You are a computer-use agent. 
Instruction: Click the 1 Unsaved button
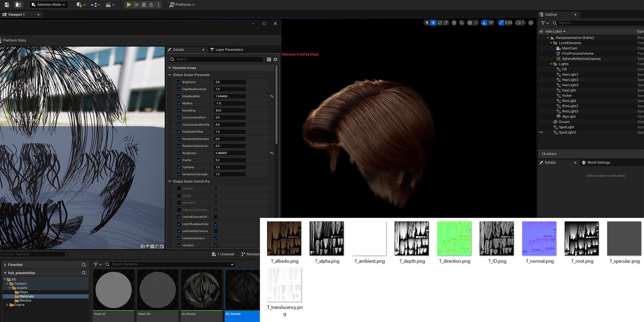(x=223, y=254)
